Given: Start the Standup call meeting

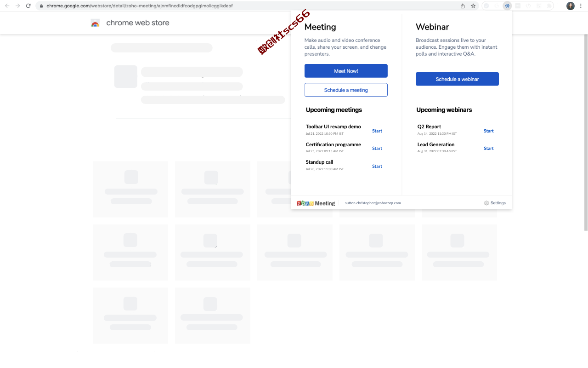Looking at the screenshot, I should pyautogui.click(x=377, y=167).
